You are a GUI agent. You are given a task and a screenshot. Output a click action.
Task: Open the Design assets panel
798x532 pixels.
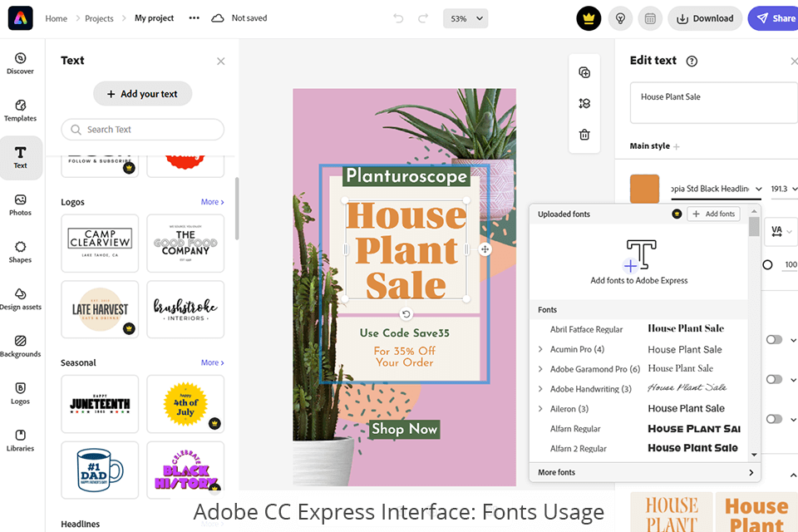20,299
